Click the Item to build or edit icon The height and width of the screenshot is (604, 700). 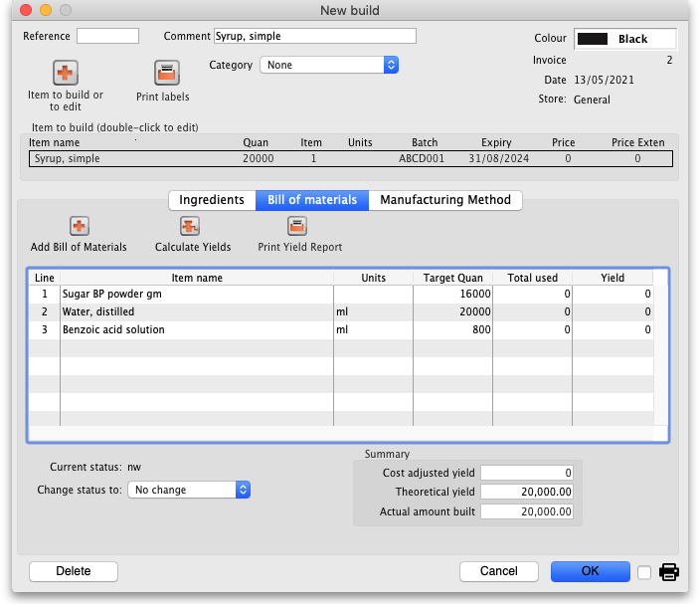(66, 73)
